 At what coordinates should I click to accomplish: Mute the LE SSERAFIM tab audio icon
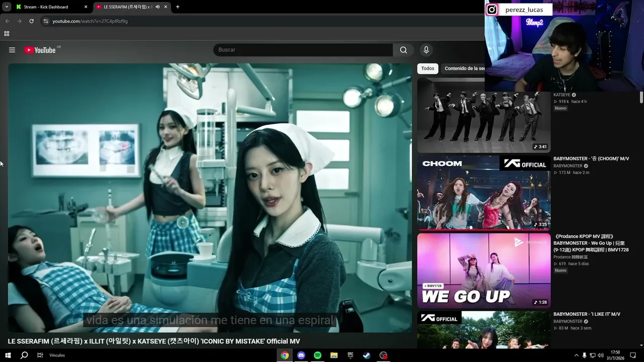pyautogui.click(x=157, y=7)
